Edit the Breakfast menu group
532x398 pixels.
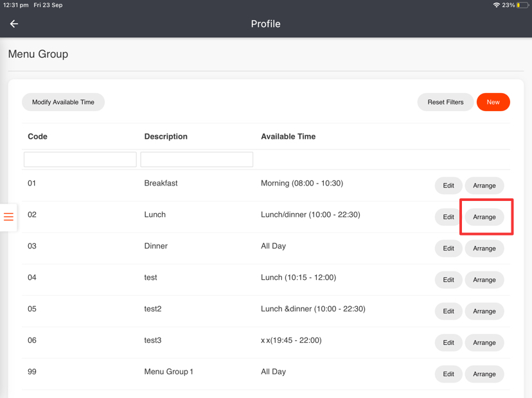448,186
